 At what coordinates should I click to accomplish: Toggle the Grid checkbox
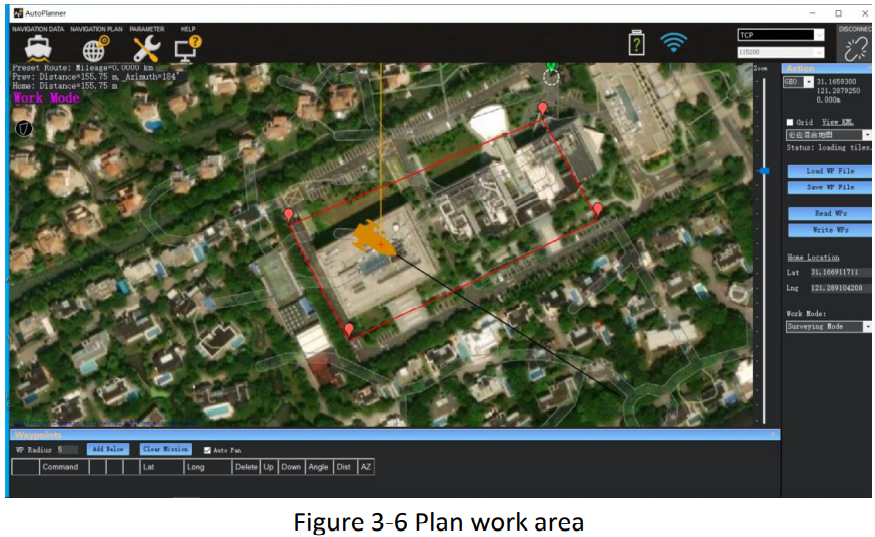point(790,122)
